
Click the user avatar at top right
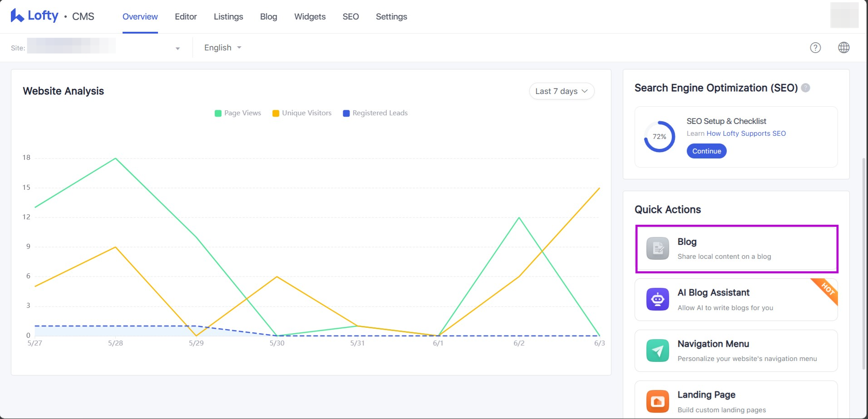pyautogui.click(x=844, y=15)
